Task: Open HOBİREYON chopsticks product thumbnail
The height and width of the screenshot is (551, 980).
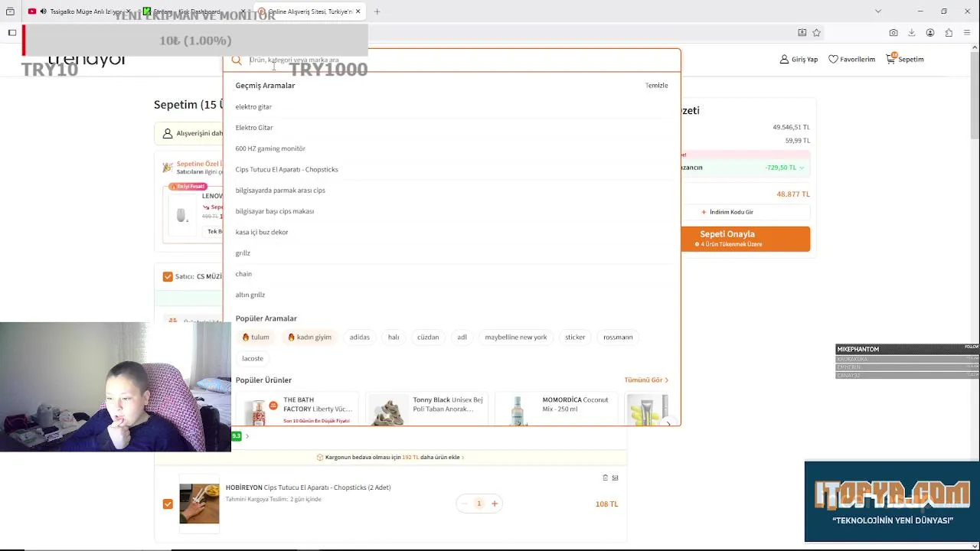Action: point(199,504)
